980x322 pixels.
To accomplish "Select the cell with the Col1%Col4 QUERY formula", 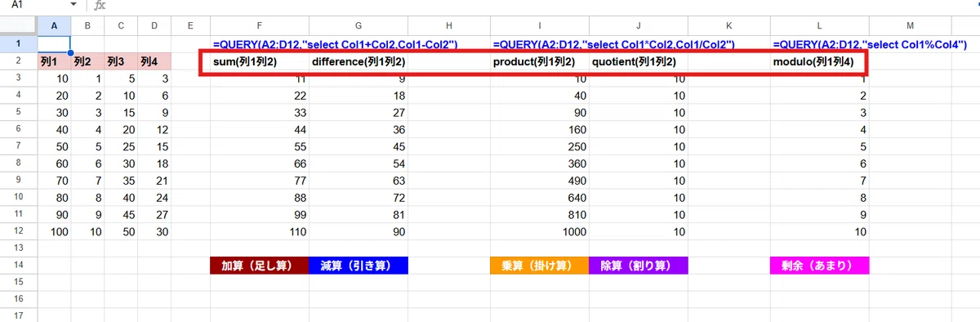I will click(x=820, y=44).
